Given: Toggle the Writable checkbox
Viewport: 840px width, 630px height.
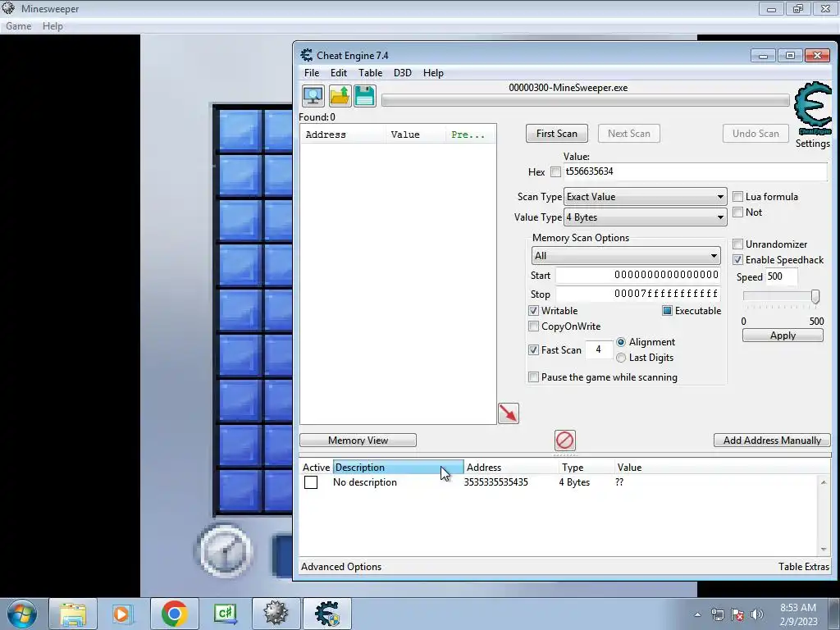Looking at the screenshot, I should (533, 311).
